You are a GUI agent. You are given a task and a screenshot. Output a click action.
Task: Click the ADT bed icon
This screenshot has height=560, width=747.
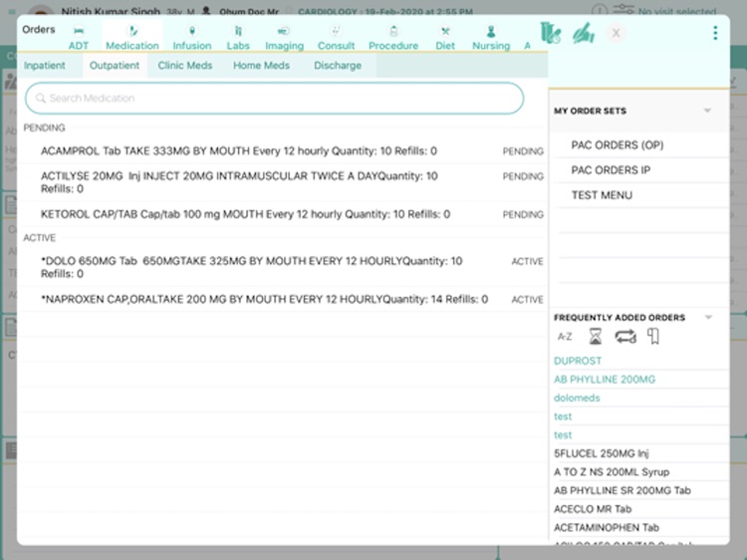79,31
